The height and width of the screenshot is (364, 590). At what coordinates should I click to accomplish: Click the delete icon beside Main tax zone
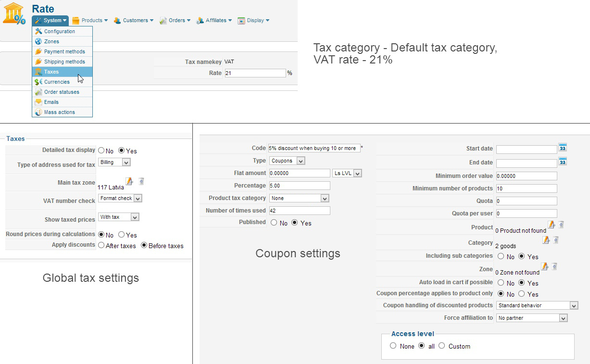141,181
